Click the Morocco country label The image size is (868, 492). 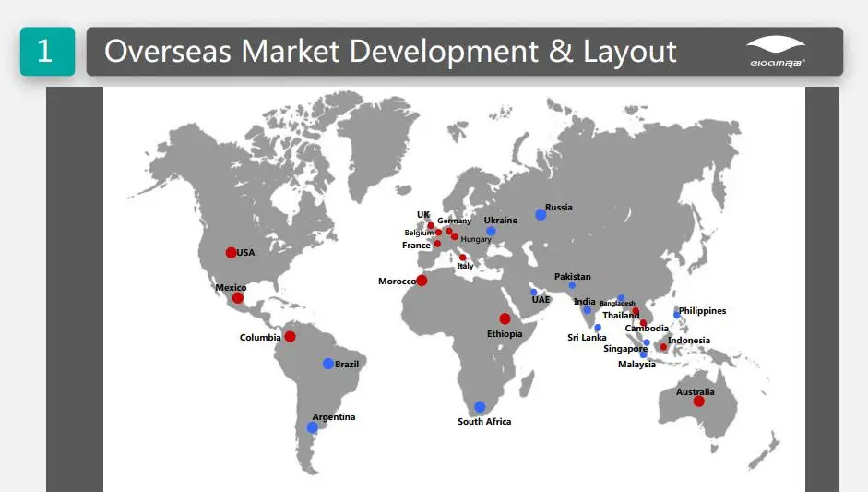tap(397, 281)
